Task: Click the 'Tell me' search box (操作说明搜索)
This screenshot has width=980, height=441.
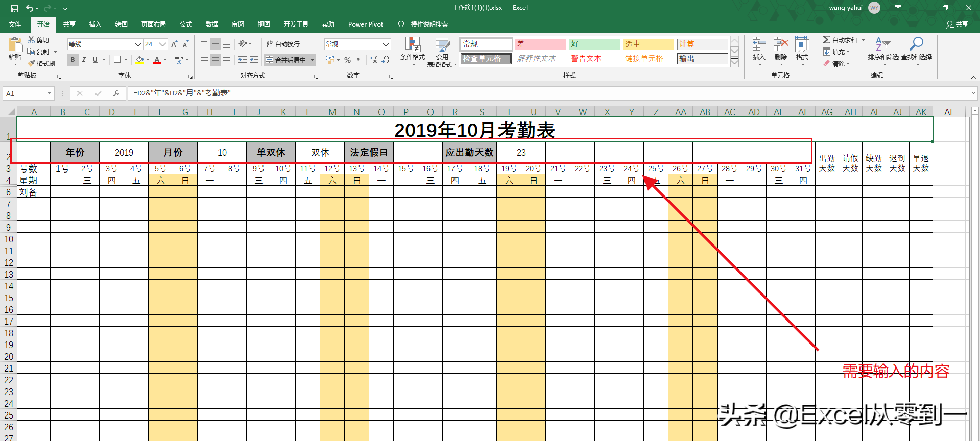Action: pyautogui.click(x=424, y=24)
